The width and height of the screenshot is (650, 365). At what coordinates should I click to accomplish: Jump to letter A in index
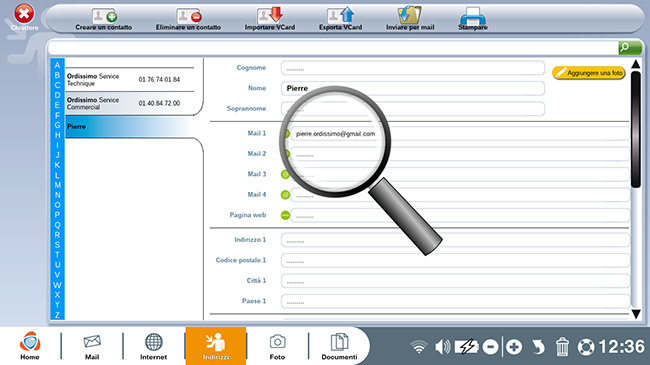[57, 65]
